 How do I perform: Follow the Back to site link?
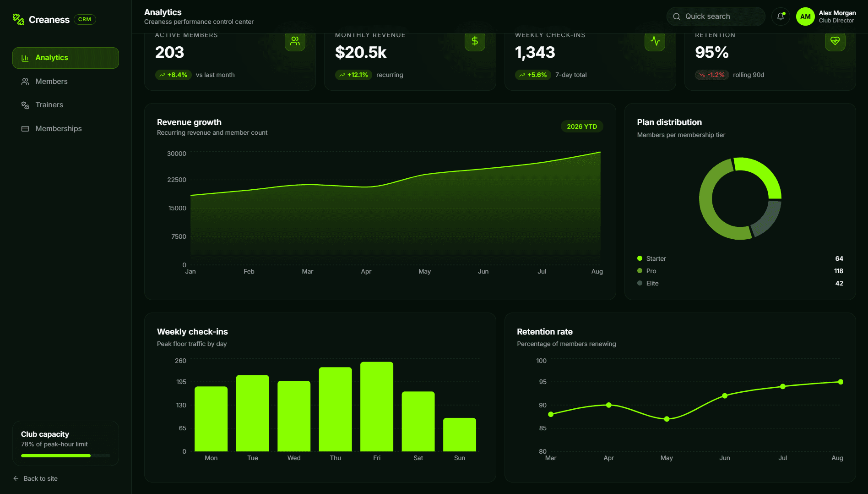[35, 478]
